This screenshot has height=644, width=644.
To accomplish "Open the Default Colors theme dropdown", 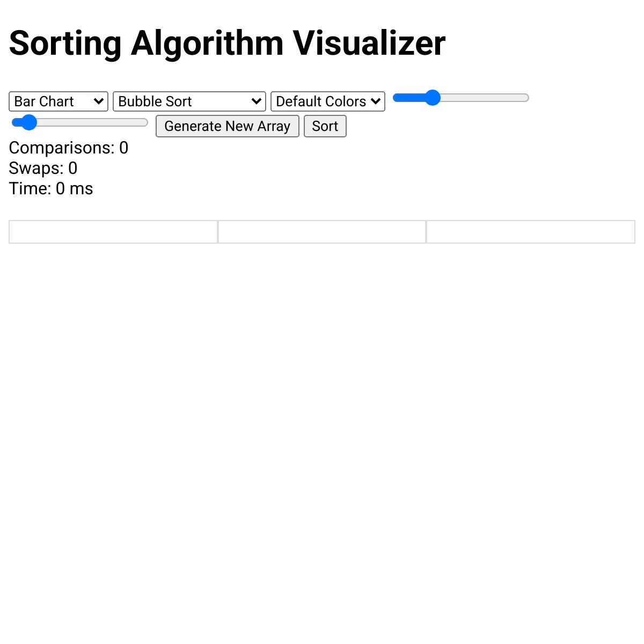I will point(328,101).
